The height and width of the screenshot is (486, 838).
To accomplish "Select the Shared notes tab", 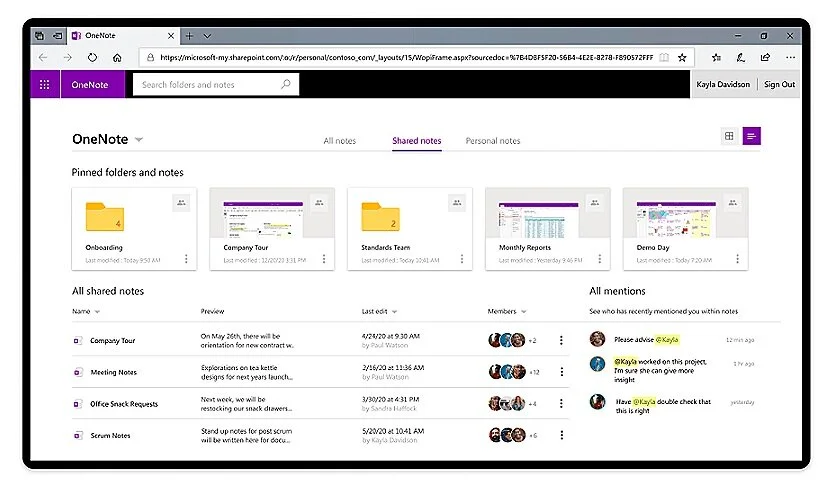I will [417, 141].
